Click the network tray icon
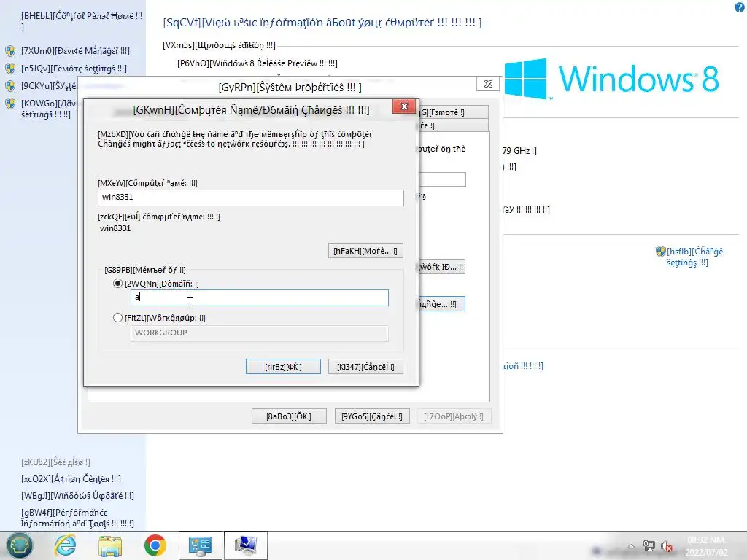 coord(649,545)
